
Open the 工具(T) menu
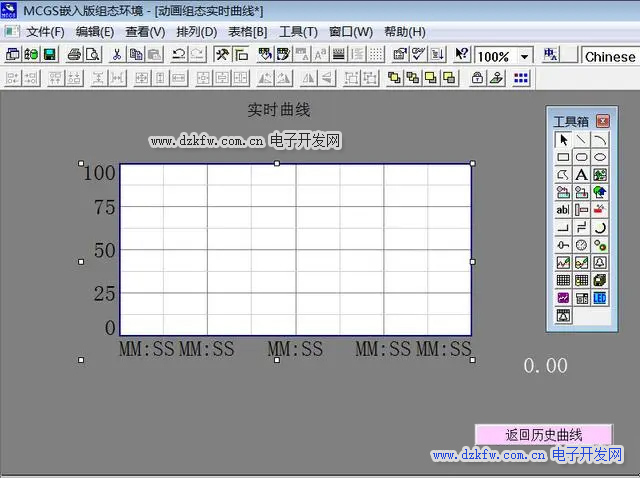tap(298, 32)
